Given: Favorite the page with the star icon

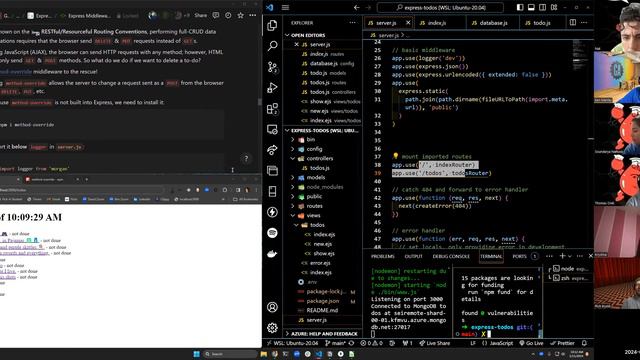Looking at the screenshot, I should (240, 16).
